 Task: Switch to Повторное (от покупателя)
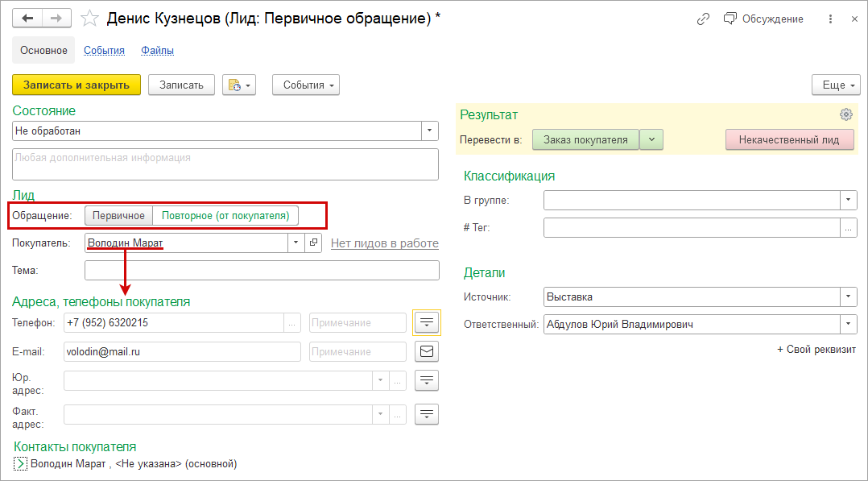pyautogui.click(x=225, y=215)
